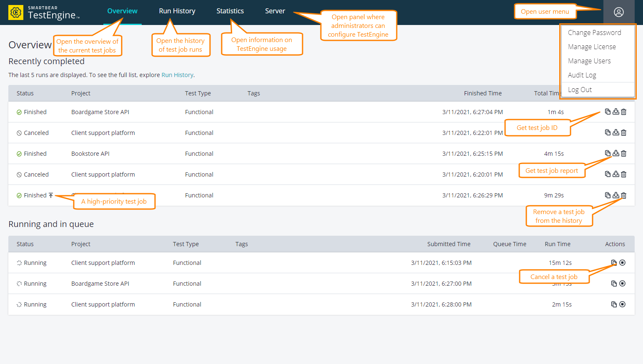Download the test job report for Bookstore API
Image resolution: width=643 pixels, height=364 pixels.
coord(615,153)
